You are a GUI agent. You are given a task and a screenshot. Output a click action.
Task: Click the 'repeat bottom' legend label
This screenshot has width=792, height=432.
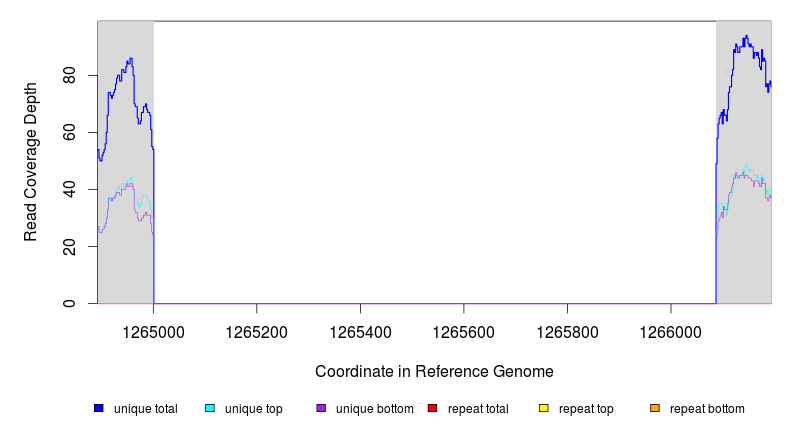click(x=707, y=409)
